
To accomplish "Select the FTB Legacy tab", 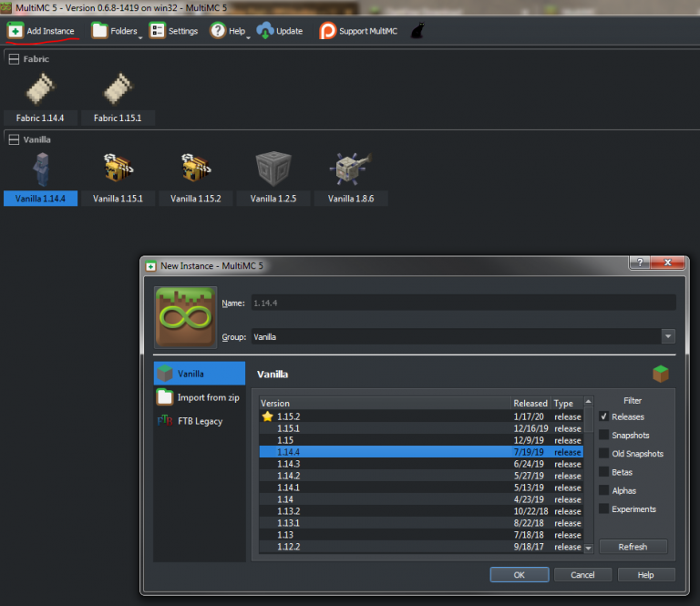I will (200, 421).
